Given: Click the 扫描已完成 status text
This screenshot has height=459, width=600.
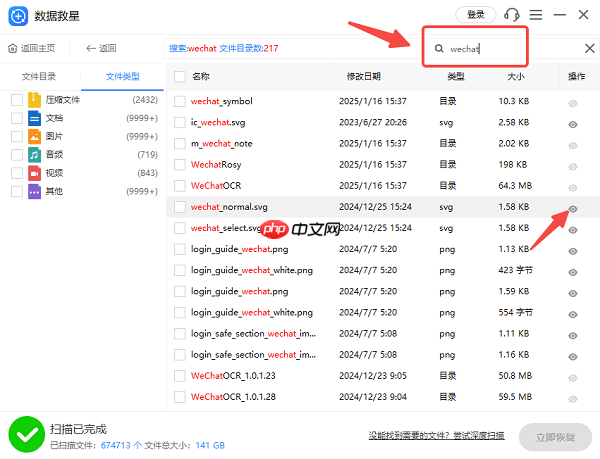Looking at the screenshot, I should click(x=78, y=429).
